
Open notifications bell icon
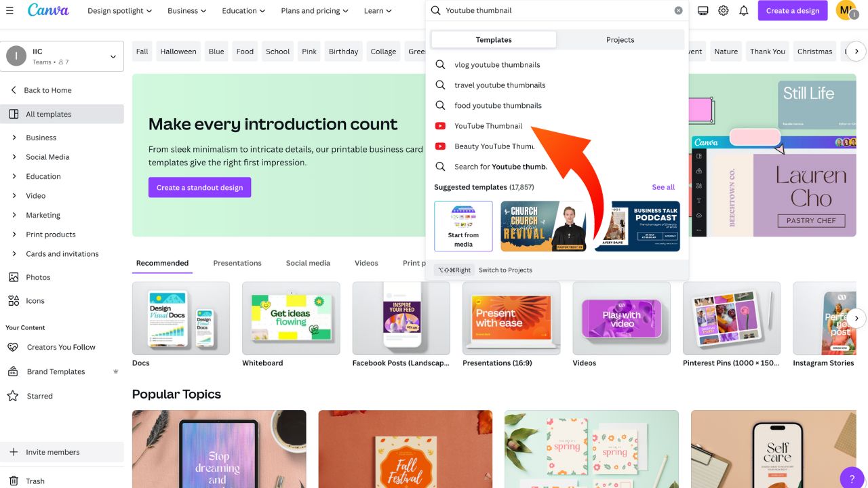(744, 11)
